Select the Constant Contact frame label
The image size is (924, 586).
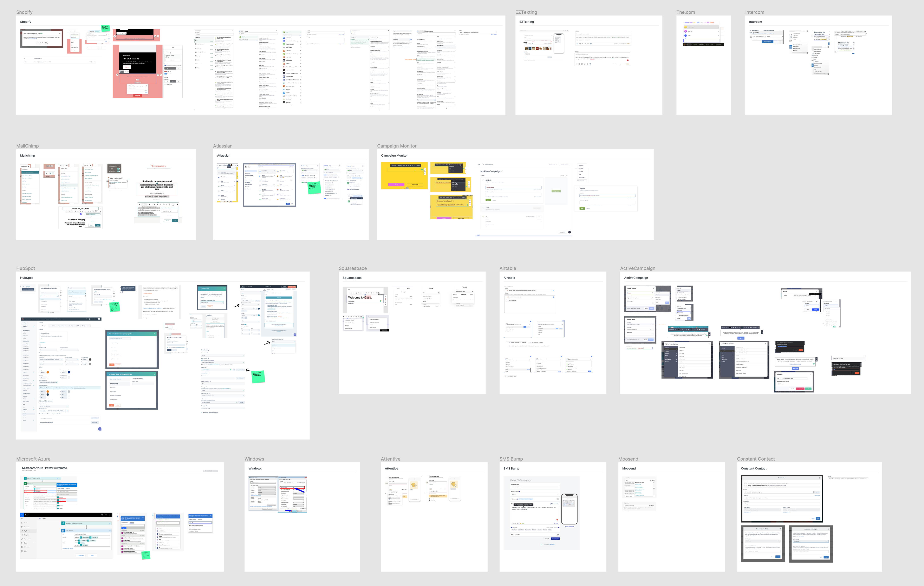point(756,459)
